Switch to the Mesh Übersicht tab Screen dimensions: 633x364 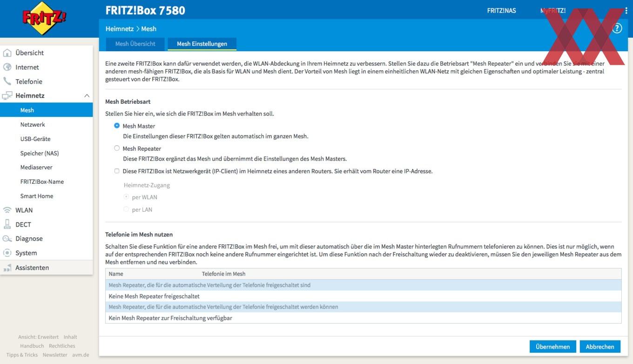point(135,44)
